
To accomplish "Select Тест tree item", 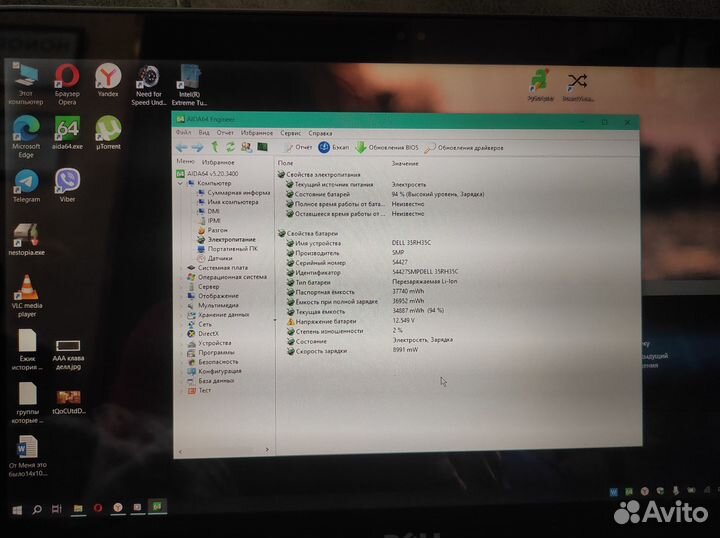I will pyautogui.click(x=199, y=390).
